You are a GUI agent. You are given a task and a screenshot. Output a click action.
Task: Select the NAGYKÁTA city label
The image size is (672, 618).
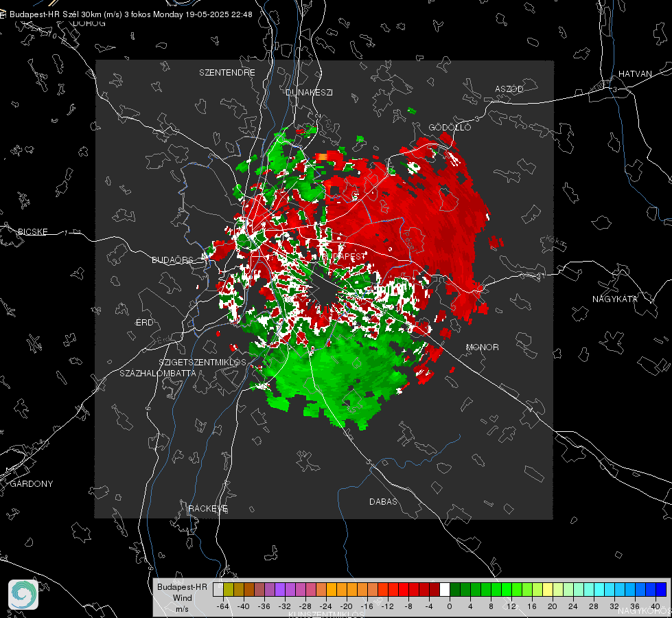click(x=614, y=299)
